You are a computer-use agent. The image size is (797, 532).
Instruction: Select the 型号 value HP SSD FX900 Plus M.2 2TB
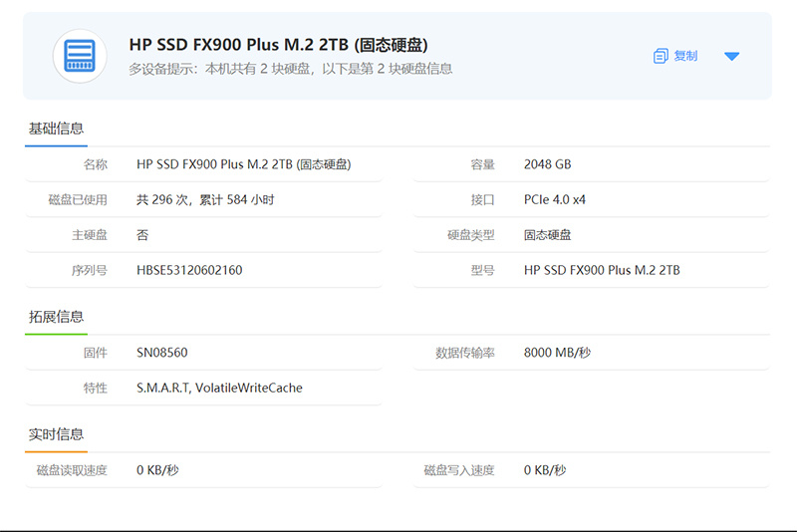point(602,270)
